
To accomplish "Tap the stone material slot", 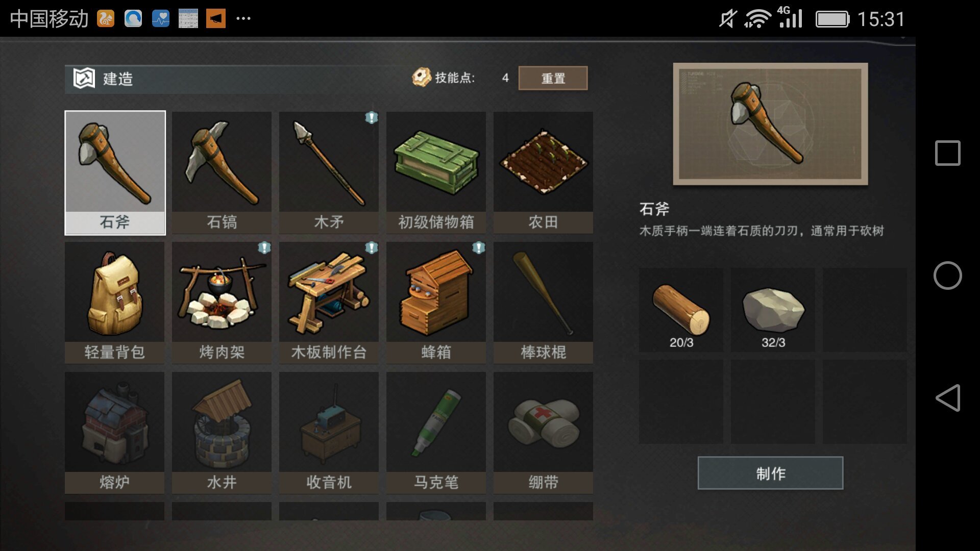I will click(773, 310).
